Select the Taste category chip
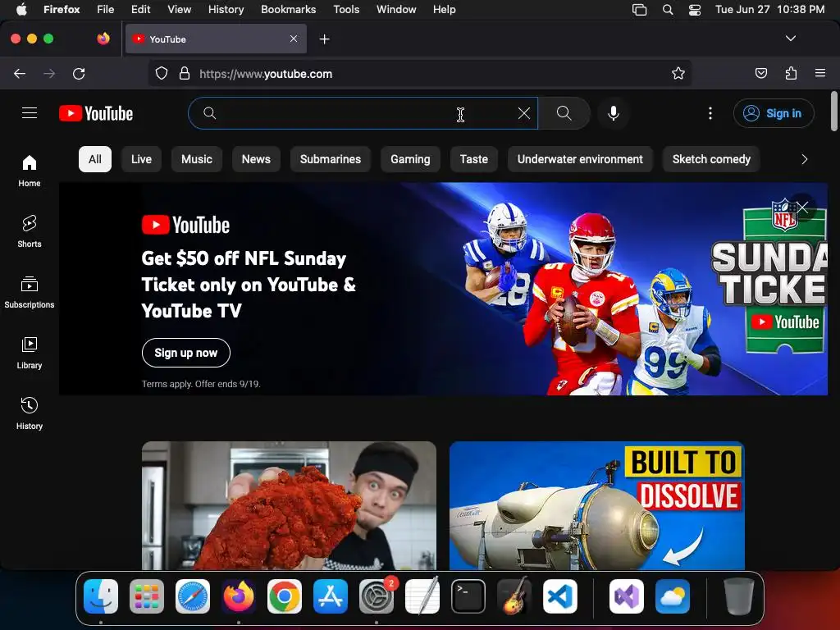 tap(474, 159)
